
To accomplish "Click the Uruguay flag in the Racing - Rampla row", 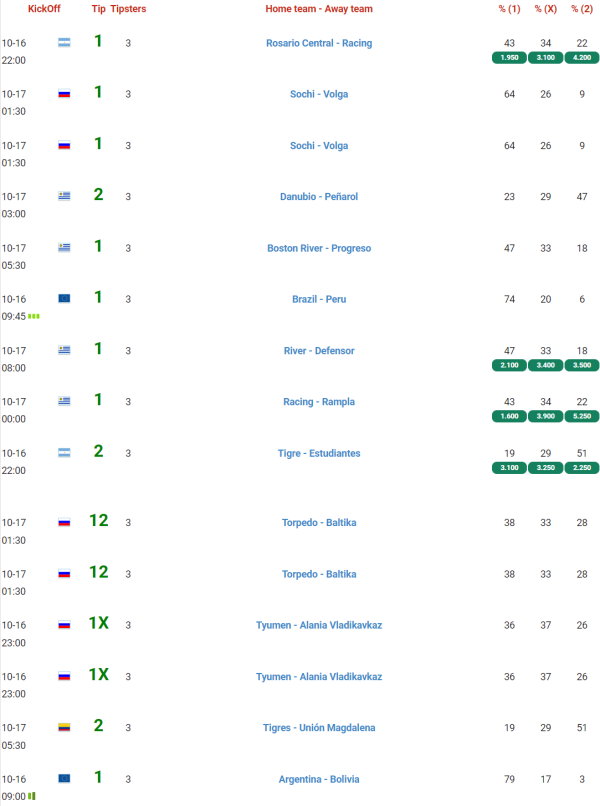I will pos(64,402).
